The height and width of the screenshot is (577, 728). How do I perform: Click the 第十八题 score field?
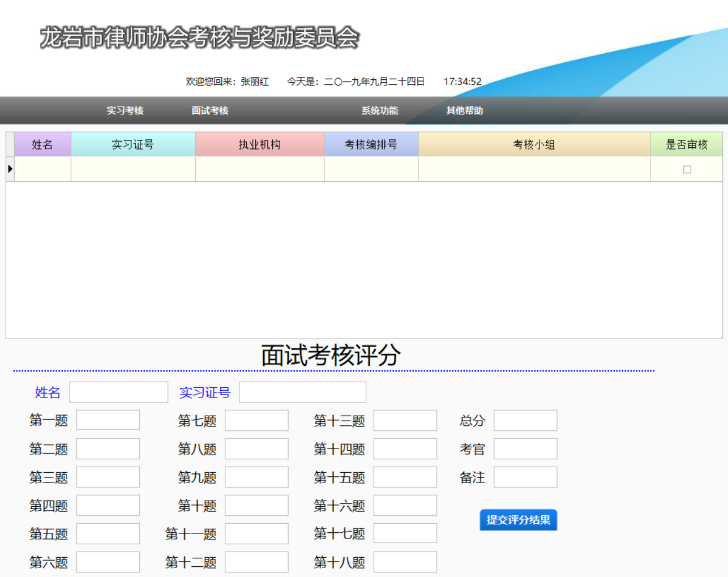405,562
